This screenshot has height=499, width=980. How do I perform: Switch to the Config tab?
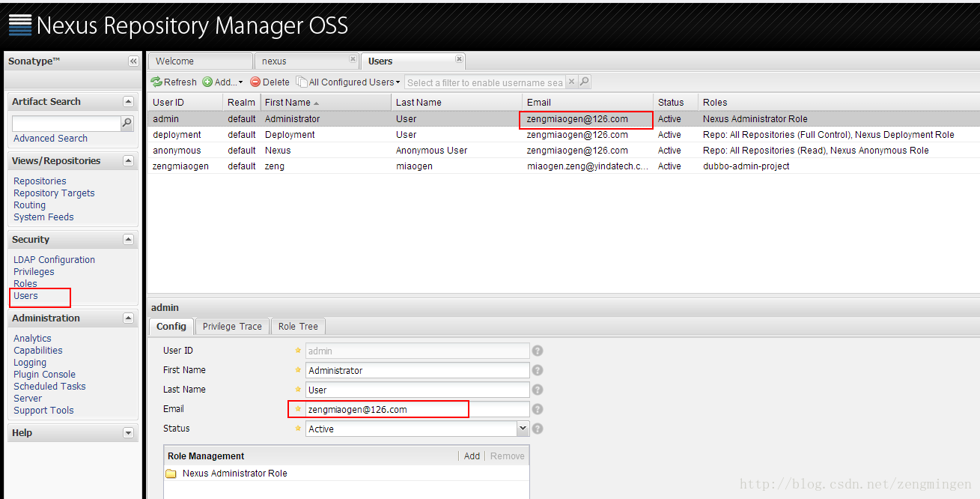click(x=171, y=327)
